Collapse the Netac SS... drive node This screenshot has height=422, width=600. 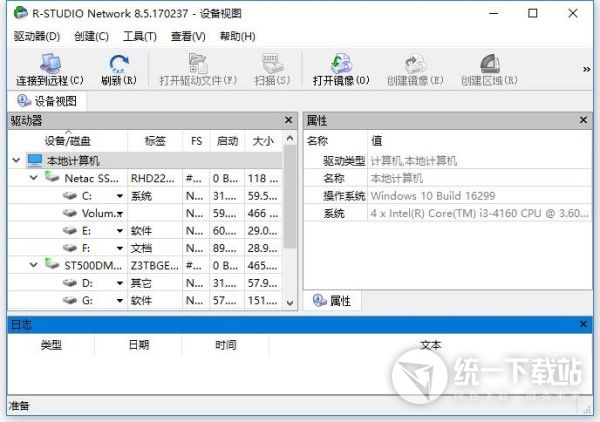coord(34,178)
